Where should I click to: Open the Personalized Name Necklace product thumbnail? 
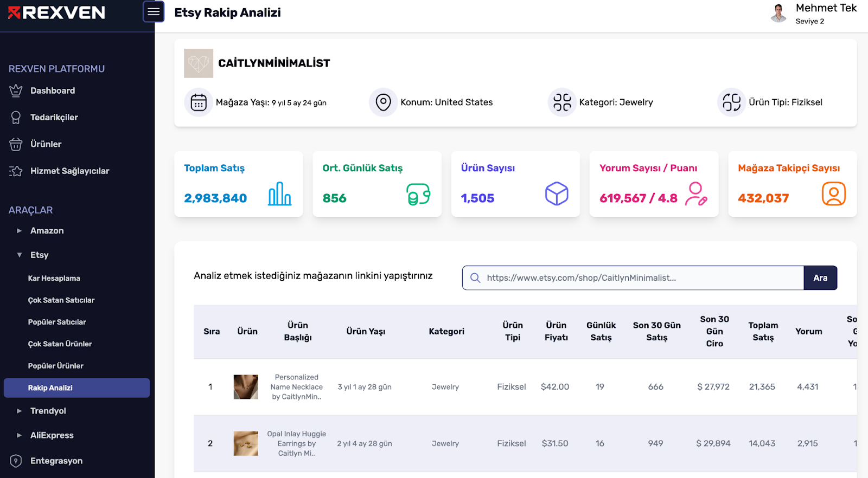point(246,387)
